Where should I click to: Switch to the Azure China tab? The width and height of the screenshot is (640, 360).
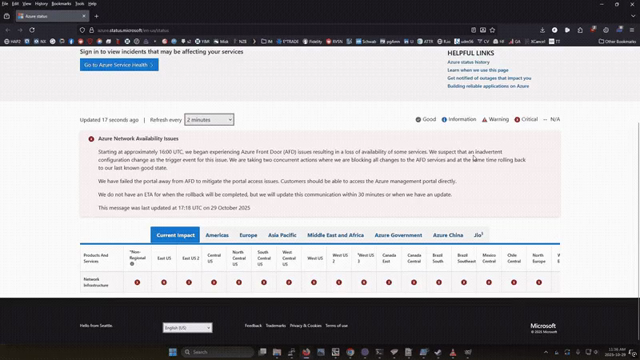[448, 235]
